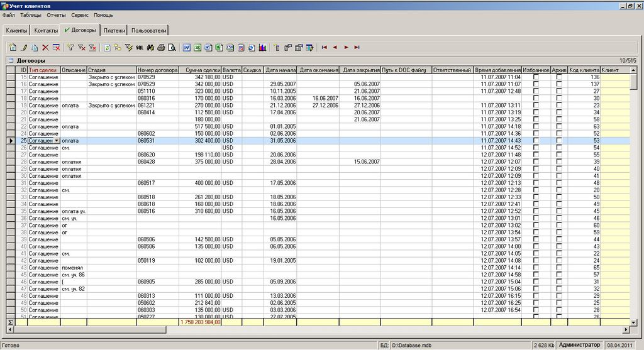Click the red X delete record icon
This screenshot has height=350, width=644.
tap(45, 47)
